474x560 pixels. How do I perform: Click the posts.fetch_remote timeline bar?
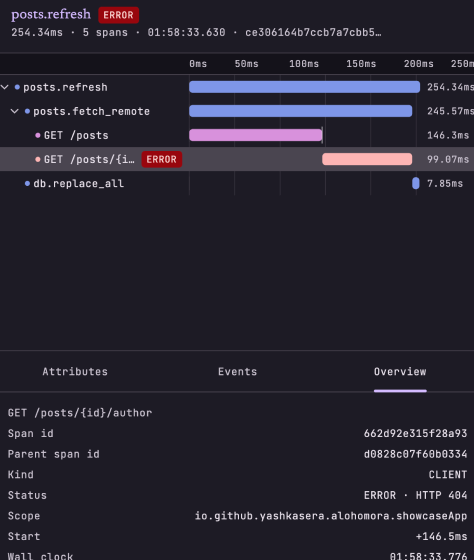(300, 111)
